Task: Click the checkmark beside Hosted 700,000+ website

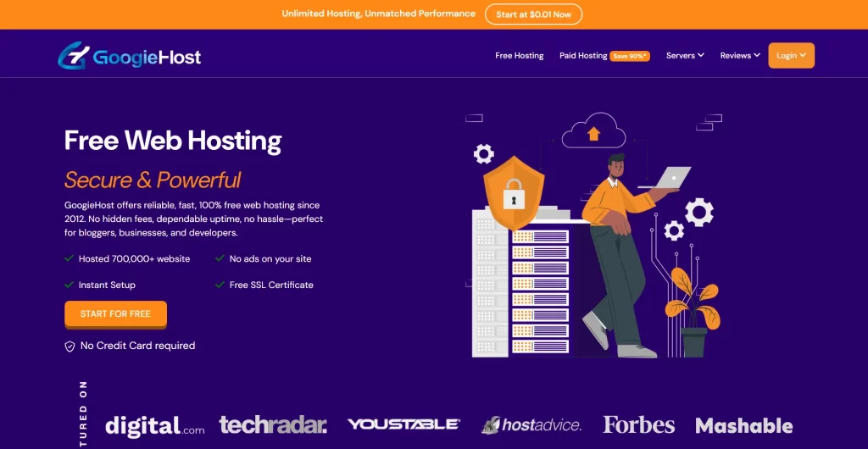Action: 70,258
